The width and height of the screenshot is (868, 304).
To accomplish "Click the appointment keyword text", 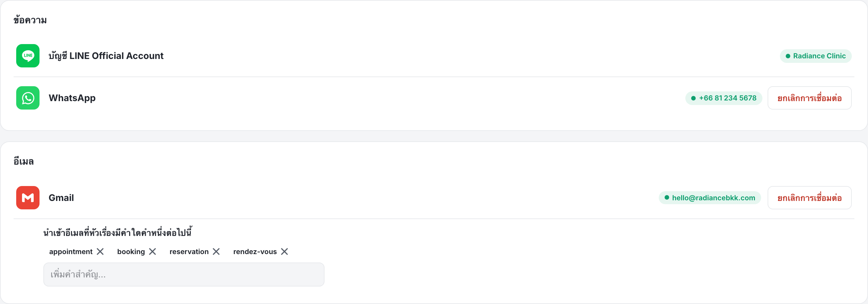I will pos(71,251).
